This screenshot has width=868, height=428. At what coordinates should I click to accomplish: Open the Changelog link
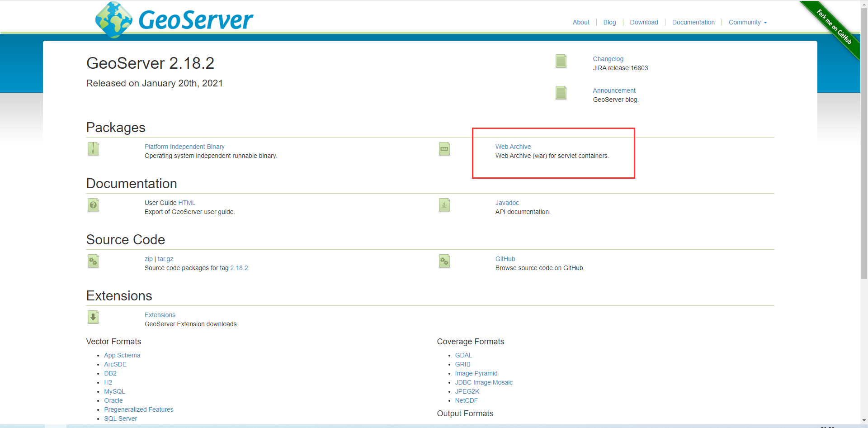pyautogui.click(x=608, y=59)
